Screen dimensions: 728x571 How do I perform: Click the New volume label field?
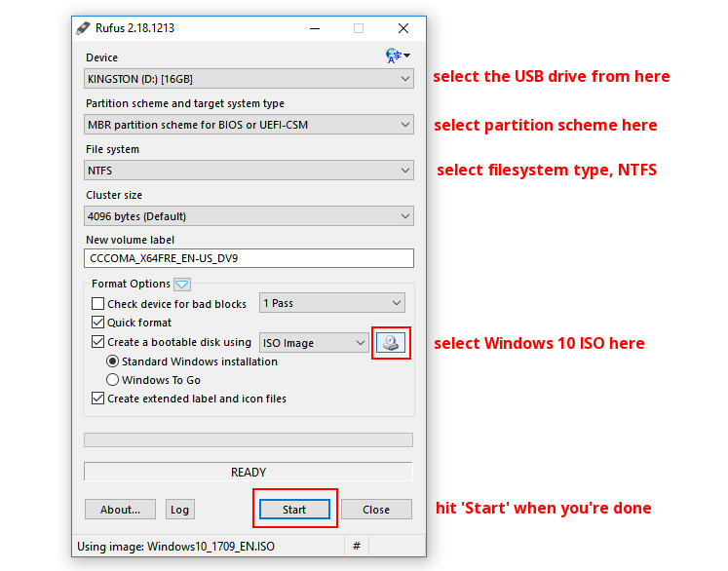249,258
